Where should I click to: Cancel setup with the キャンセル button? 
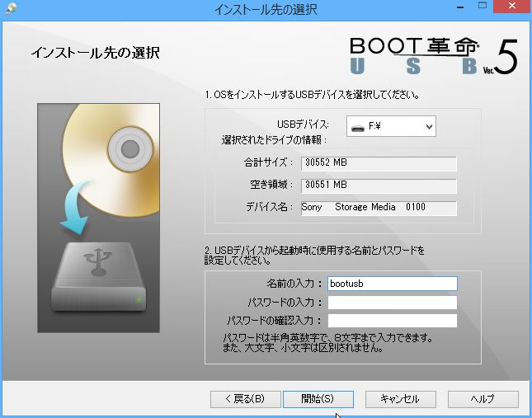tap(400, 399)
